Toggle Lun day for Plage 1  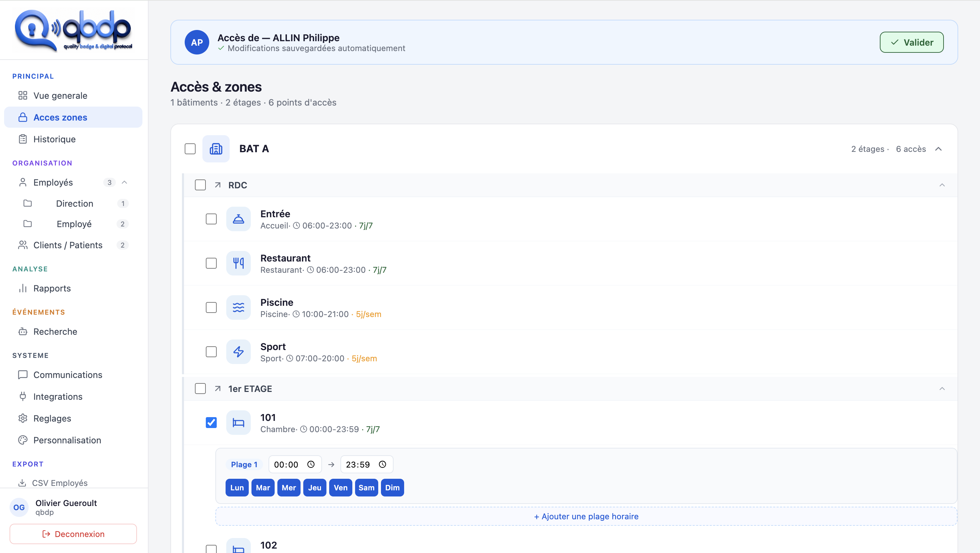(237, 488)
